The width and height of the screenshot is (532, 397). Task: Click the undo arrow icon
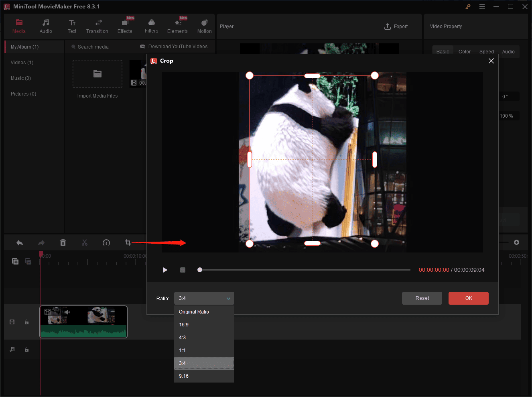click(20, 242)
